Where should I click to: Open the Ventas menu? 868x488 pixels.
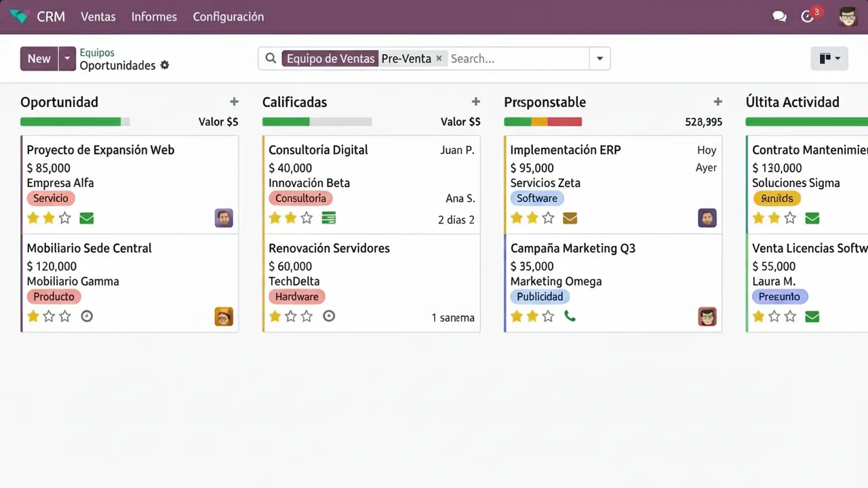98,17
